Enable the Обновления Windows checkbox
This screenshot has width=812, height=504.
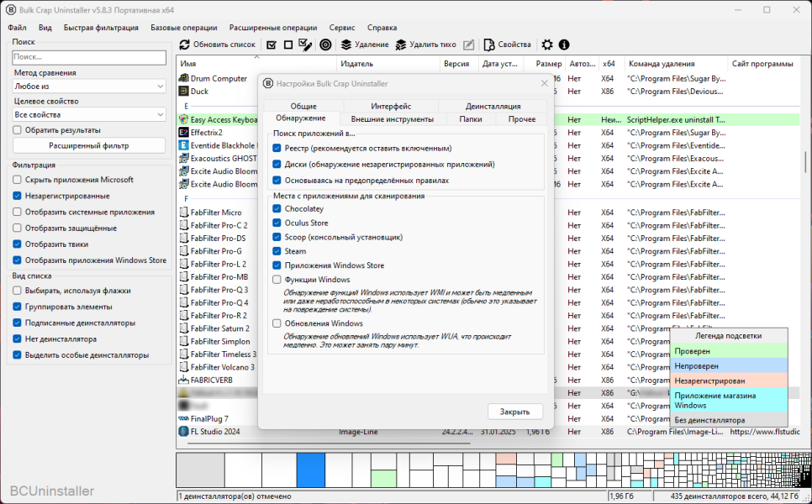click(x=277, y=323)
